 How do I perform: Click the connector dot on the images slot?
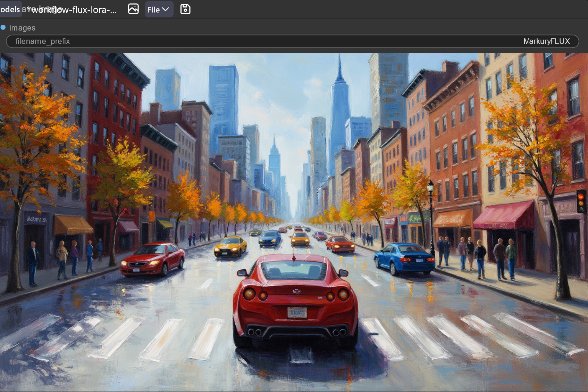coord(3,28)
